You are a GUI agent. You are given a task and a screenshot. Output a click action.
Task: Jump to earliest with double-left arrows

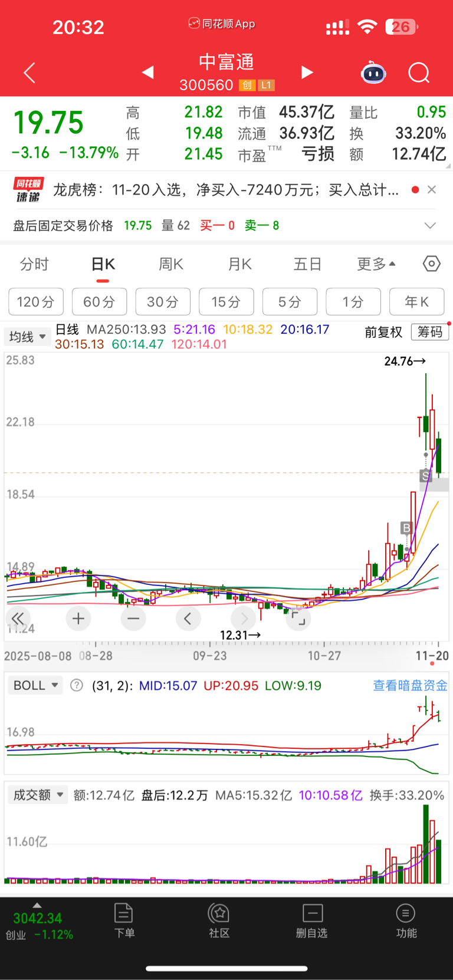[x=18, y=619]
